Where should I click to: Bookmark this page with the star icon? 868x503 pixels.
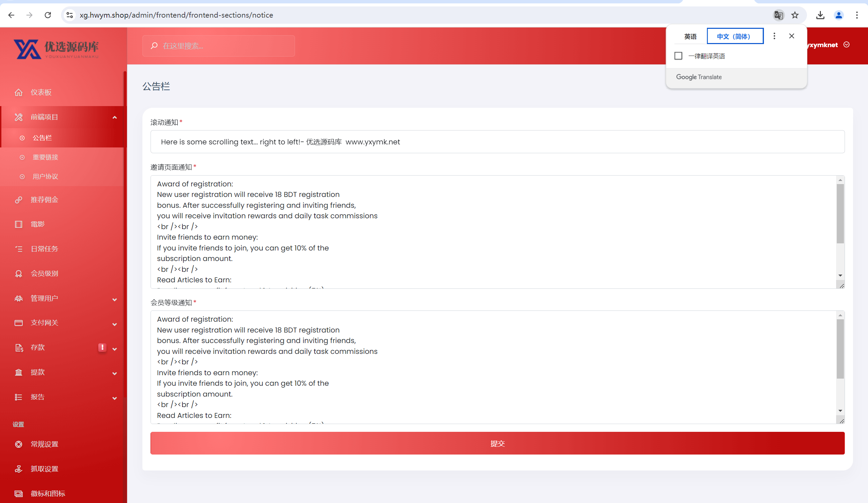coord(795,15)
